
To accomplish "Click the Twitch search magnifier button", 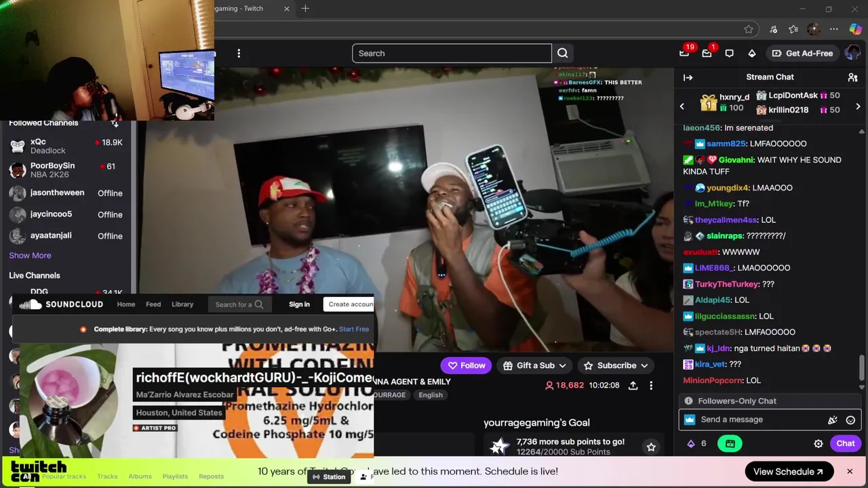I will tap(563, 54).
